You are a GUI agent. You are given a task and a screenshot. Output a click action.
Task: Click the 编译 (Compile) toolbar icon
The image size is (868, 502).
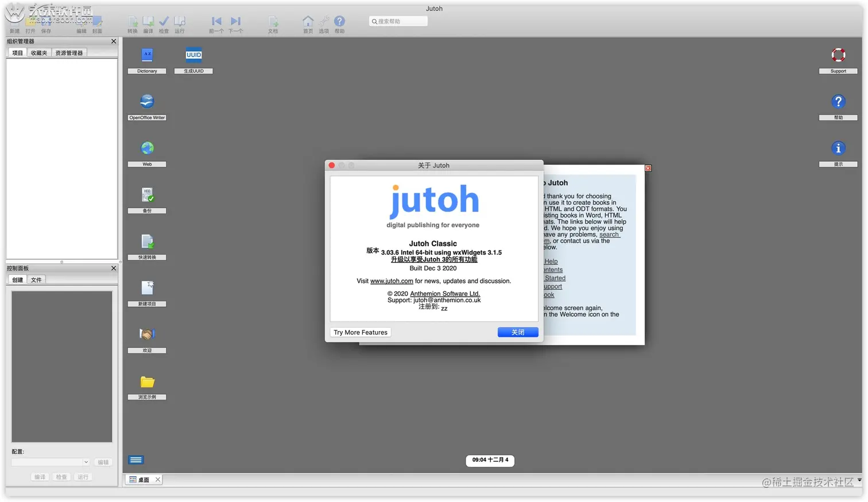point(148,24)
